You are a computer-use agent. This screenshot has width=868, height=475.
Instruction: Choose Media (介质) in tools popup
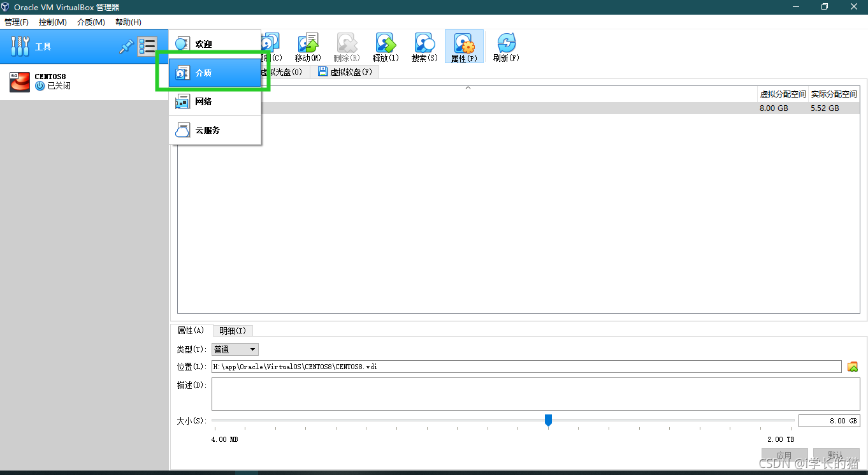tap(215, 73)
